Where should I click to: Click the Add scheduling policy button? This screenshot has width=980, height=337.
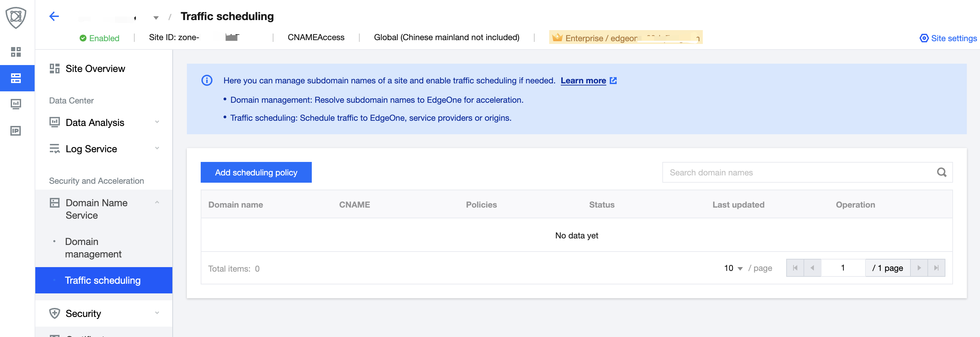pyautogui.click(x=256, y=172)
